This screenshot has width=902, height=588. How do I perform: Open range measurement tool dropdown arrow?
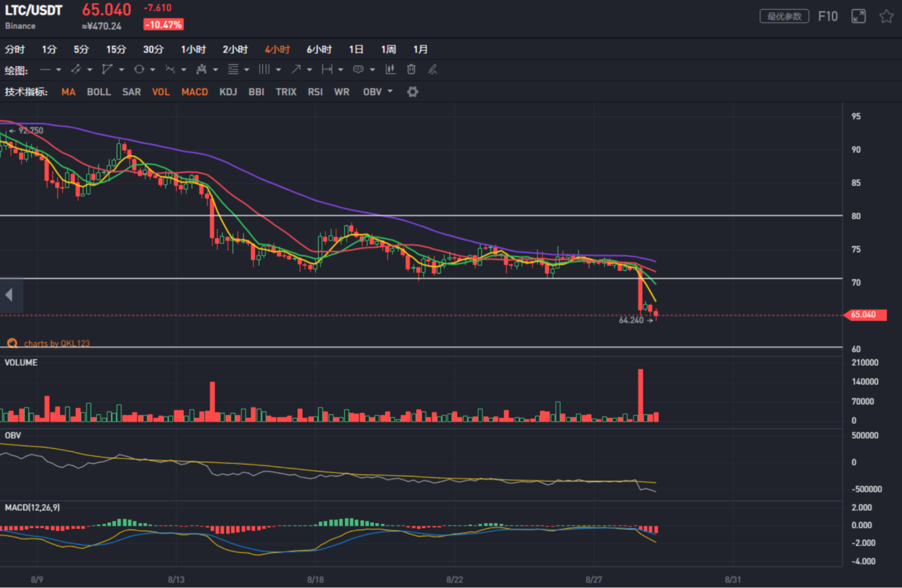[341, 70]
